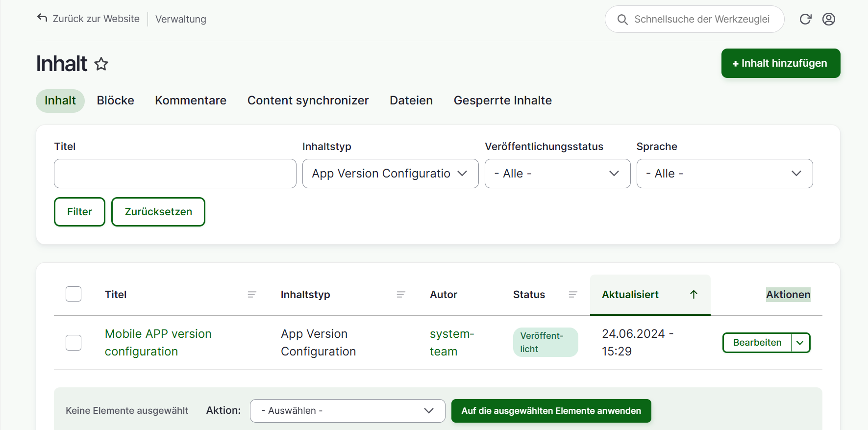Screen dimensions: 868x430
Task: Switch to the Blöcke tab
Action: [115, 101]
